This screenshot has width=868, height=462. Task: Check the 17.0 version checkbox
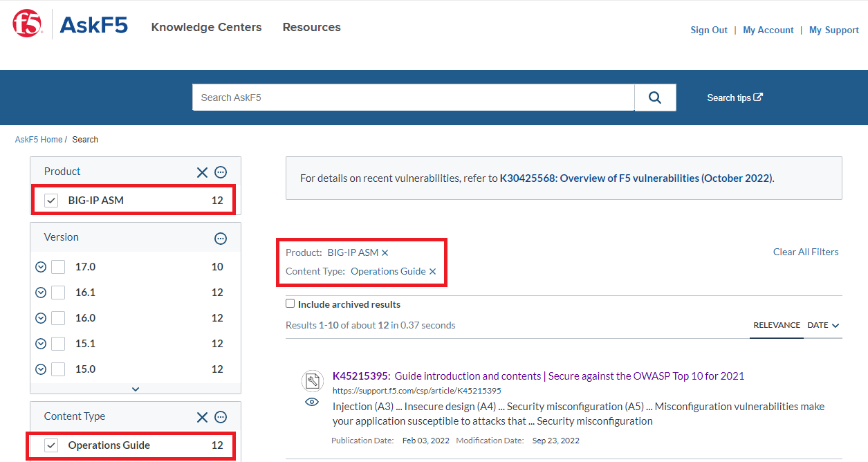58,267
